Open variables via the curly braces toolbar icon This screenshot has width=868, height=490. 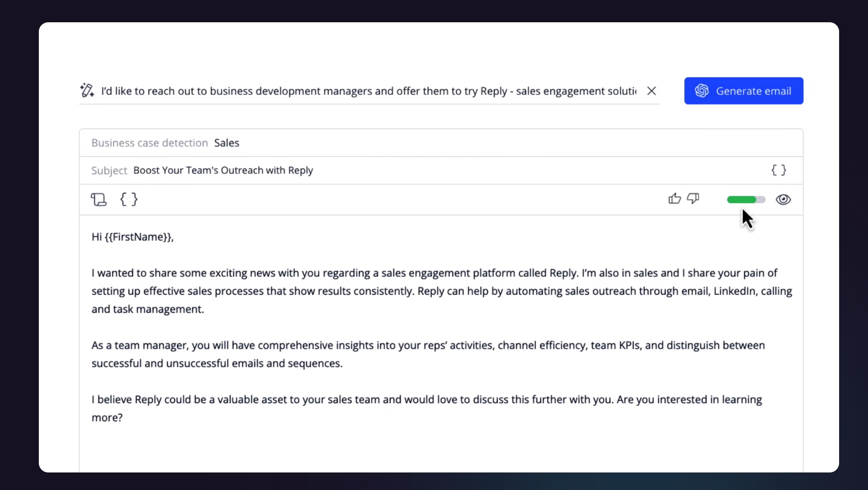pyautogui.click(x=129, y=199)
